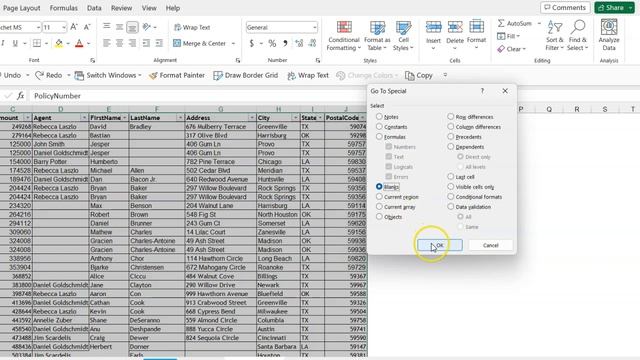Image resolution: width=640 pixels, height=360 pixels.
Task: Open the Data tab
Action: pyautogui.click(x=94, y=8)
